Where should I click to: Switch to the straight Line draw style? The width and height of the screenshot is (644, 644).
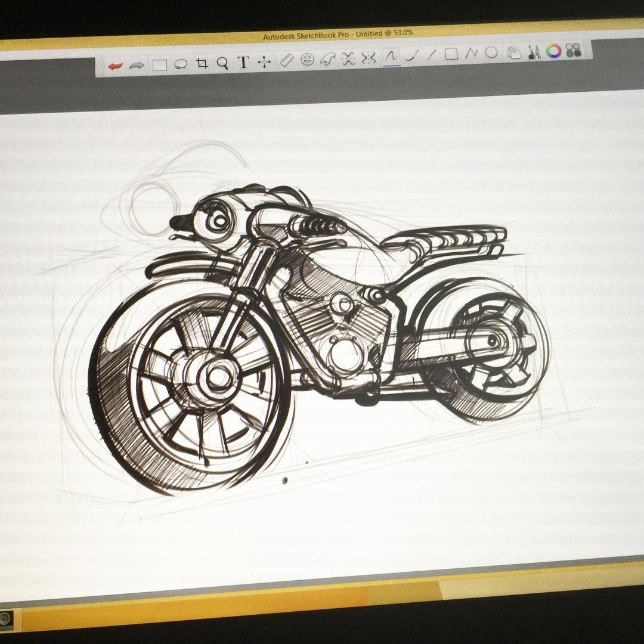click(x=431, y=54)
